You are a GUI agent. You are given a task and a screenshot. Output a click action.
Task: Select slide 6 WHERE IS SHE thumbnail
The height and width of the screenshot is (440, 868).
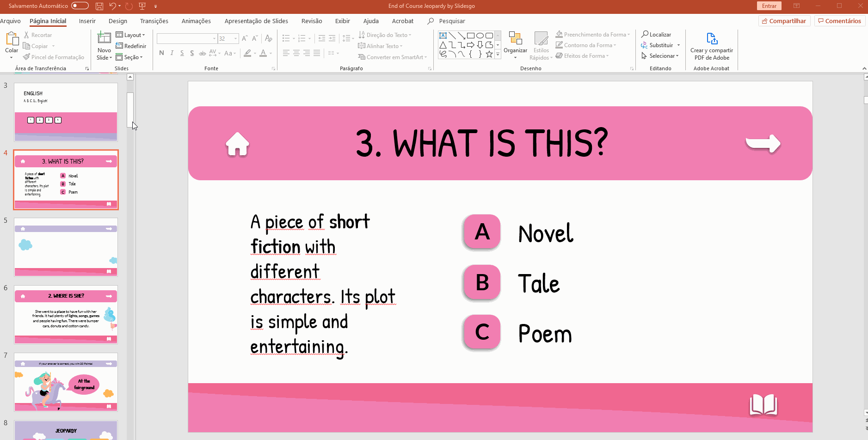point(66,315)
